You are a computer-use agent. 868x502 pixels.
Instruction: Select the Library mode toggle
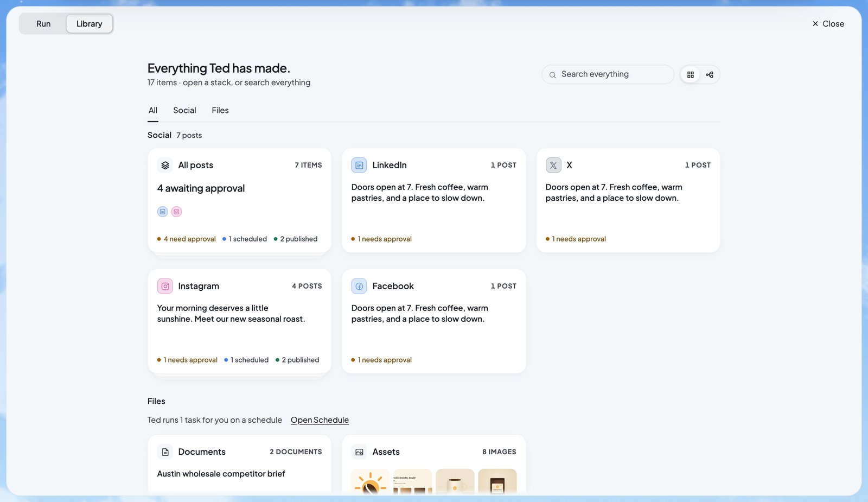tap(90, 24)
